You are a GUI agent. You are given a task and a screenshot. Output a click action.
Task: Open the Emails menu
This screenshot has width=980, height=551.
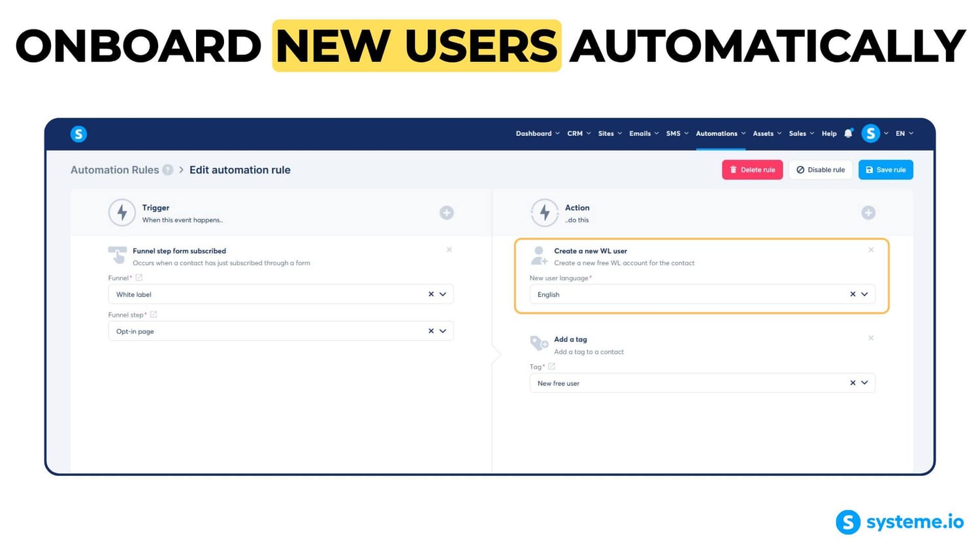point(644,133)
